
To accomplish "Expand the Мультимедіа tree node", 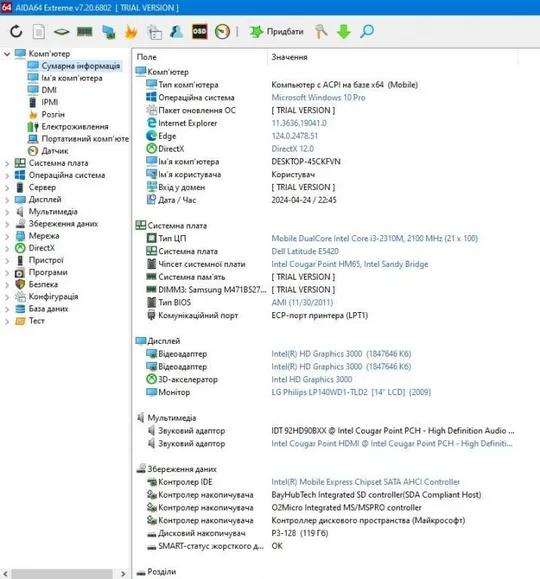I will tap(7, 212).
